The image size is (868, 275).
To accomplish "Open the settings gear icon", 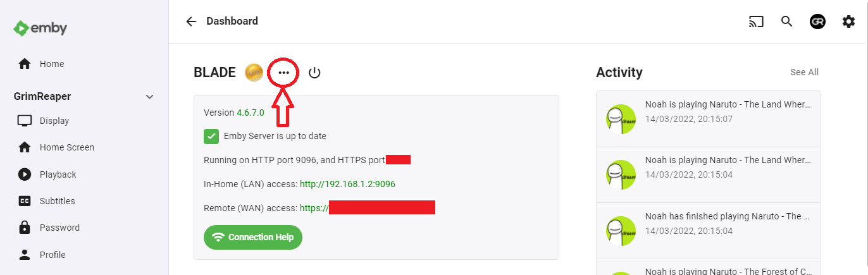I will (x=848, y=21).
